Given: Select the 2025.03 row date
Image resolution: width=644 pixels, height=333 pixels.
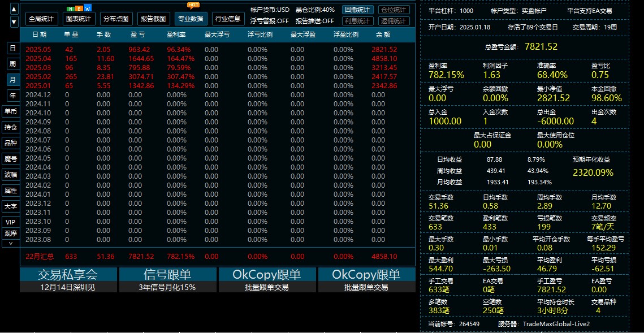Looking at the screenshot, I should click(38, 68).
